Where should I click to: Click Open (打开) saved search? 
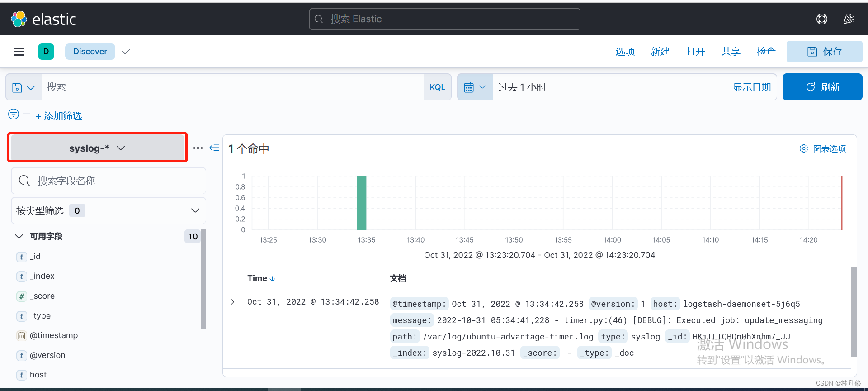(696, 52)
